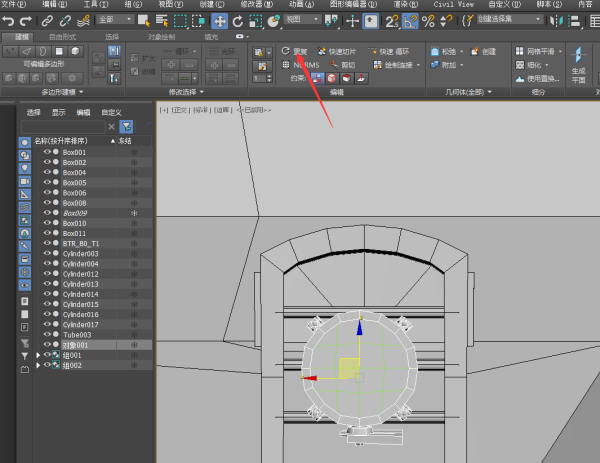
Task: Toggle the display lights filter icon
Action: click(x=24, y=168)
